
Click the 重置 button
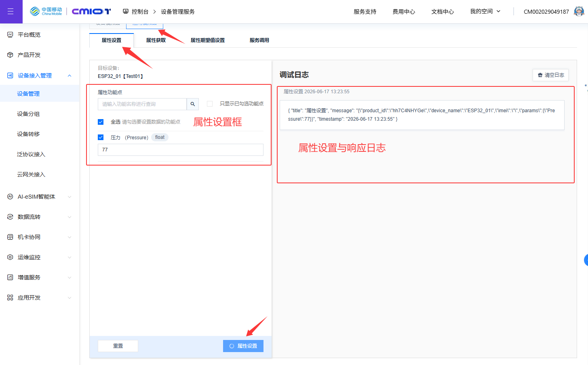click(118, 346)
